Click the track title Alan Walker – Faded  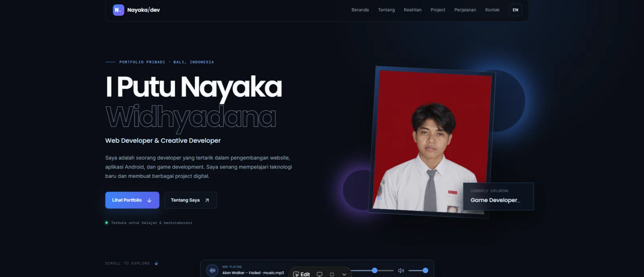(253, 273)
